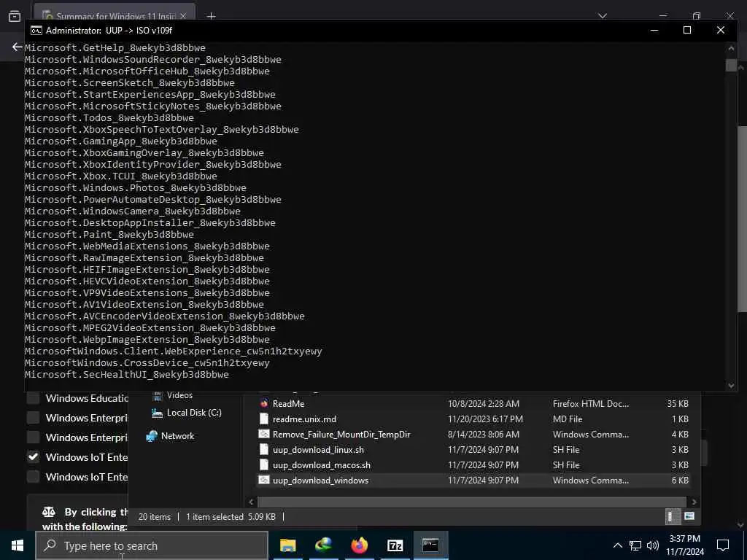
Task: Click the taskbar search box
Action: (152, 545)
